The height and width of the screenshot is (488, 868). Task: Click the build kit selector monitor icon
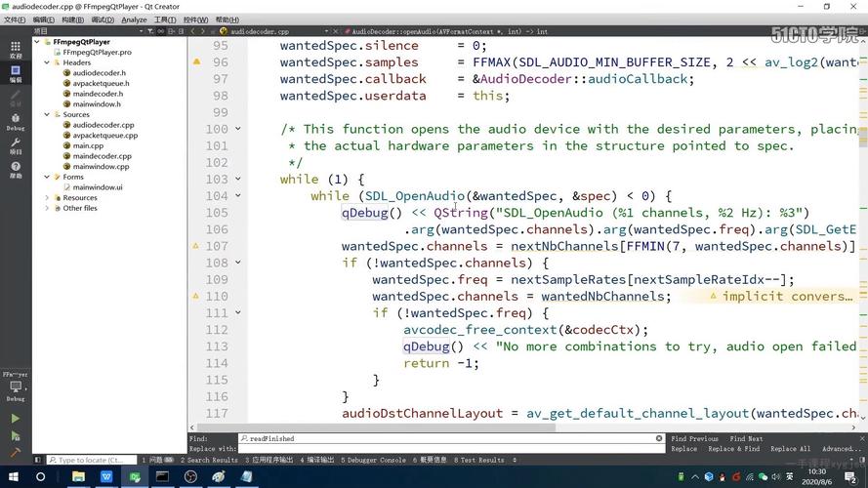(x=15, y=386)
